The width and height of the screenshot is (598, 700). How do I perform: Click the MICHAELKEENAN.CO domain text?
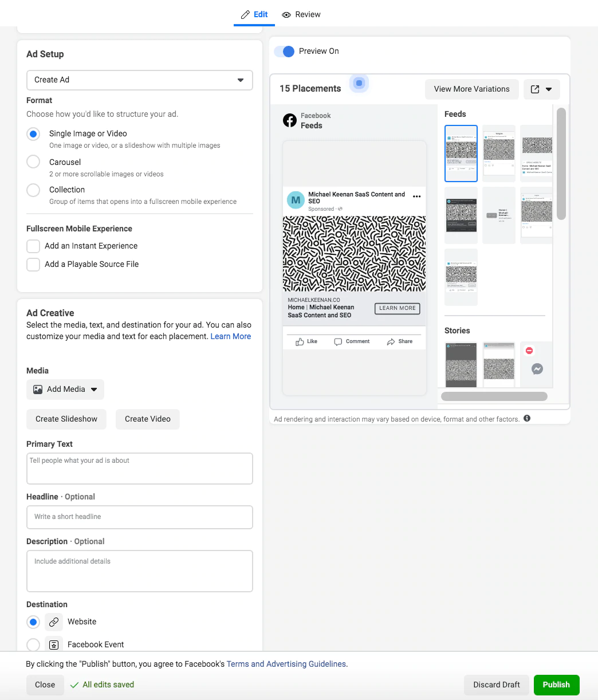click(x=314, y=300)
